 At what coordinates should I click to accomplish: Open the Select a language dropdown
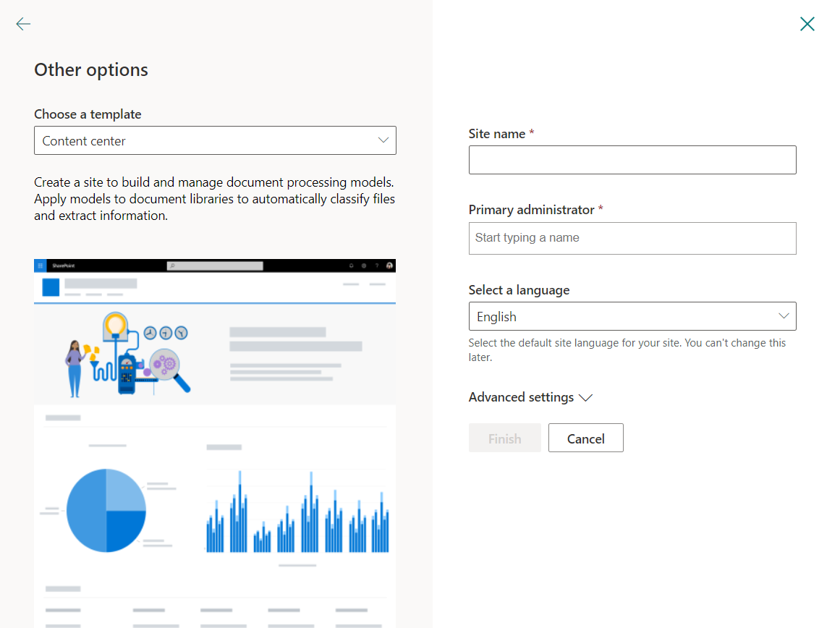point(632,316)
